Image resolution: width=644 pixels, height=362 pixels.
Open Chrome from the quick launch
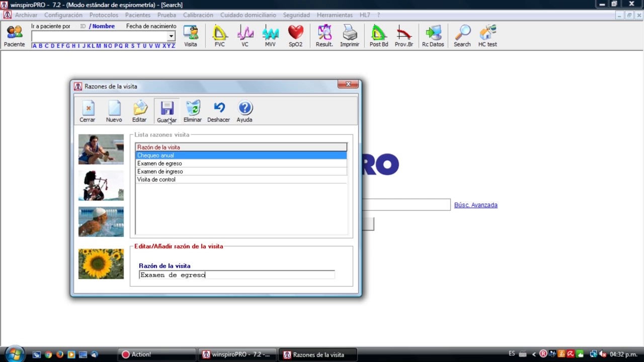click(48, 354)
